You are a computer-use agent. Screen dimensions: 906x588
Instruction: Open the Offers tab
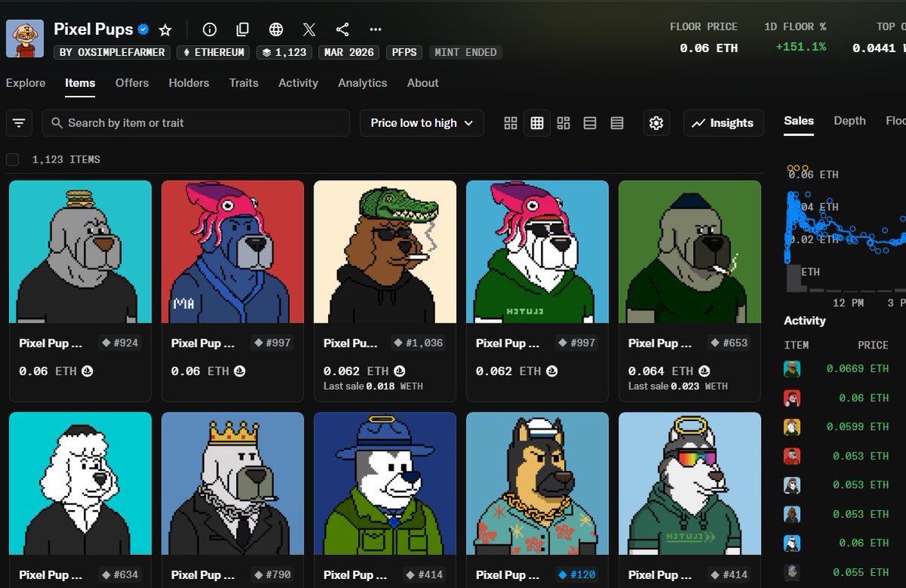point(131,82)
